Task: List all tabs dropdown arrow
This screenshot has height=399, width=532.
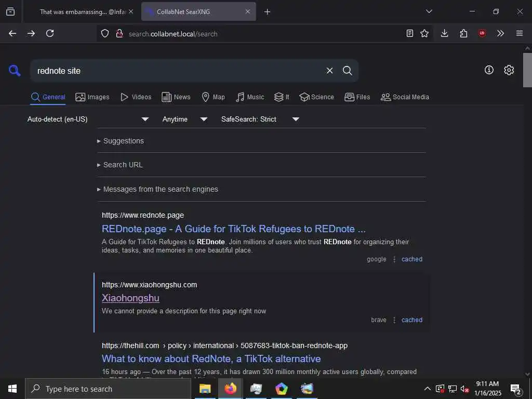Action: pyautogui.click(x=429, y=11)
